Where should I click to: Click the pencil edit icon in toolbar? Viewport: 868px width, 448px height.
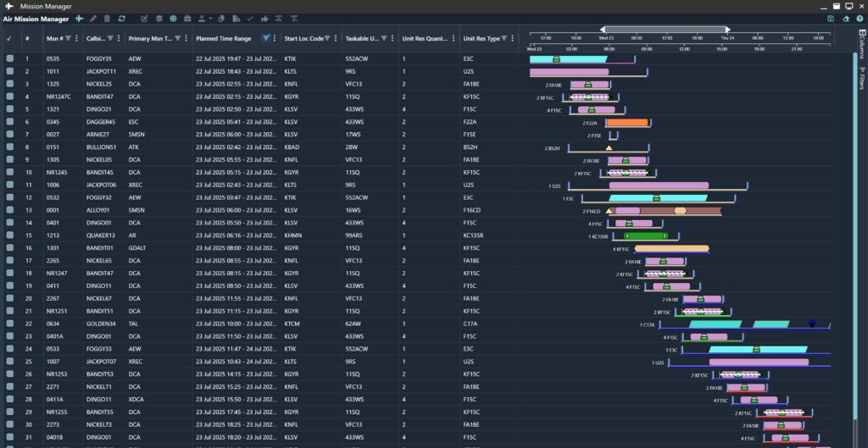click(93, 19)
